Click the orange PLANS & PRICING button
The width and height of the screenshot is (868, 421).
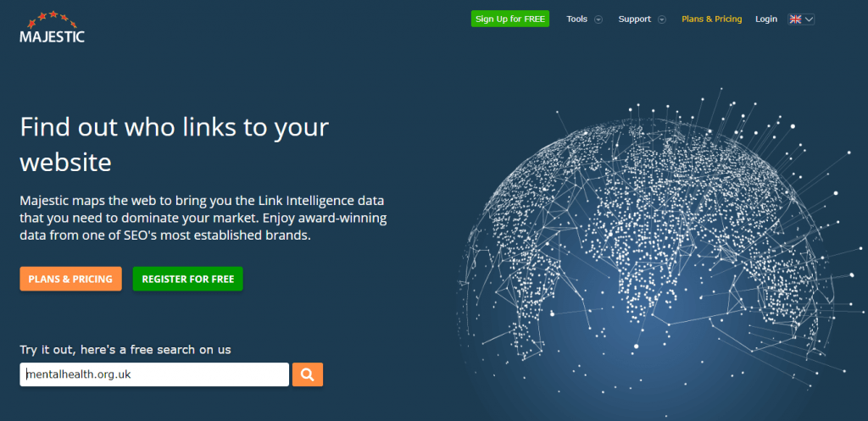pyautogui.click(x=71, y=279)
